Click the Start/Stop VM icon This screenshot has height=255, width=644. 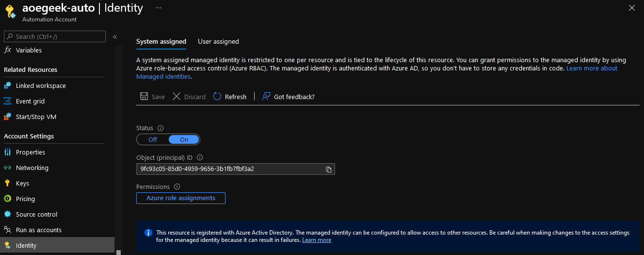click(7, 117)
